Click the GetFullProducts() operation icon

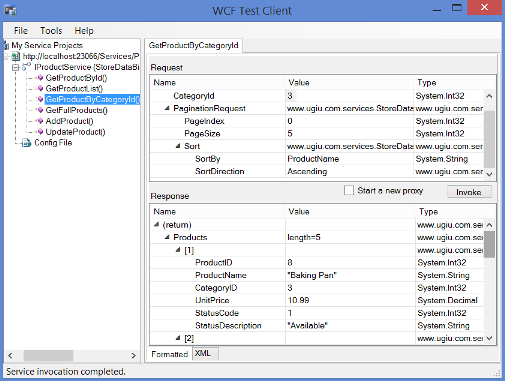pyautogui.click(x=40, y=110)
